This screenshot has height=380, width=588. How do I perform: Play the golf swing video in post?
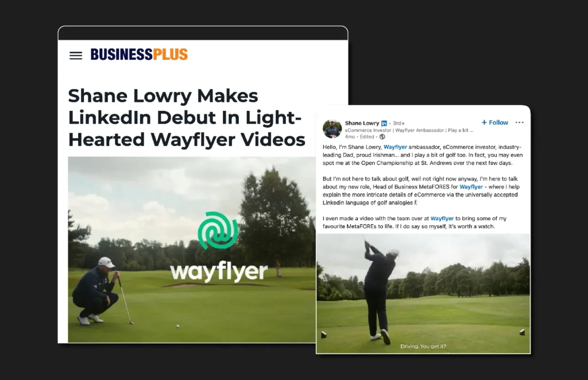[423, 293]
